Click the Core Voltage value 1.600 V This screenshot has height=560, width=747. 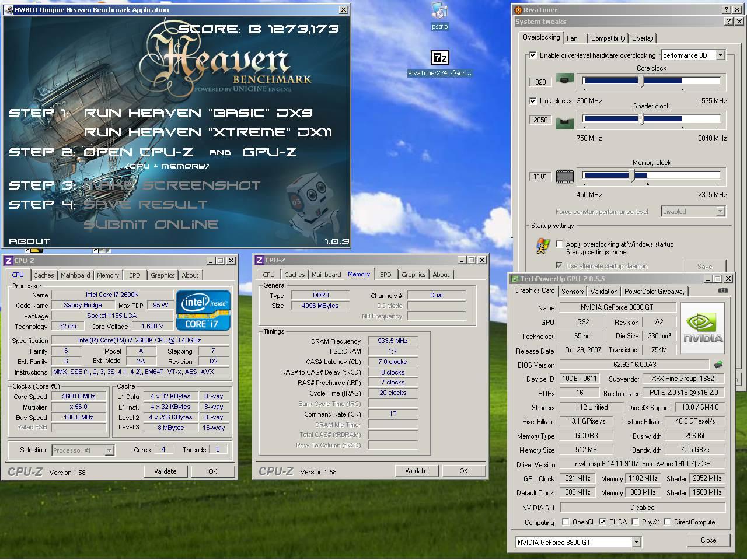coord(152,327)
